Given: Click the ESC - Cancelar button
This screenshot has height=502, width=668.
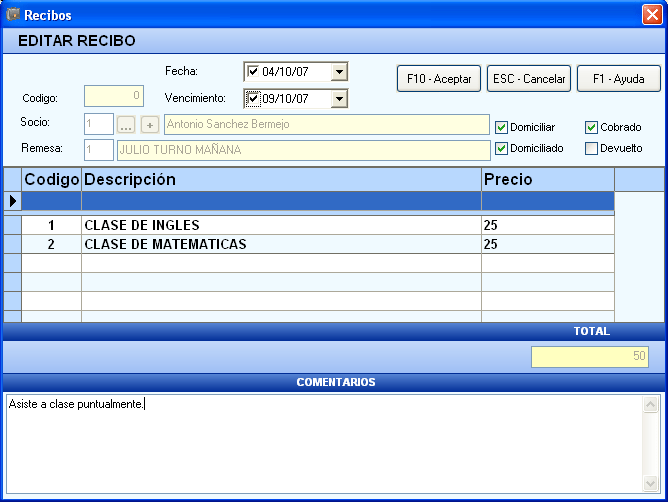Looking at the screenshot, I should click(x=529, y=78).
